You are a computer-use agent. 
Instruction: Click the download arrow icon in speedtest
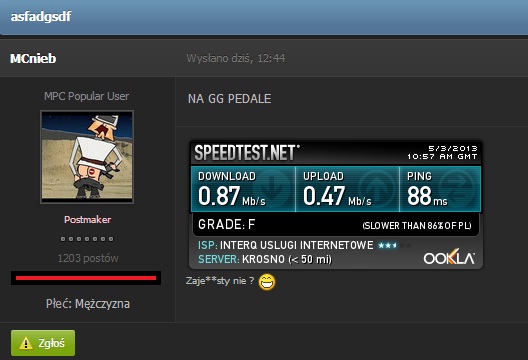pyautogui.click(x=273, y=188)
